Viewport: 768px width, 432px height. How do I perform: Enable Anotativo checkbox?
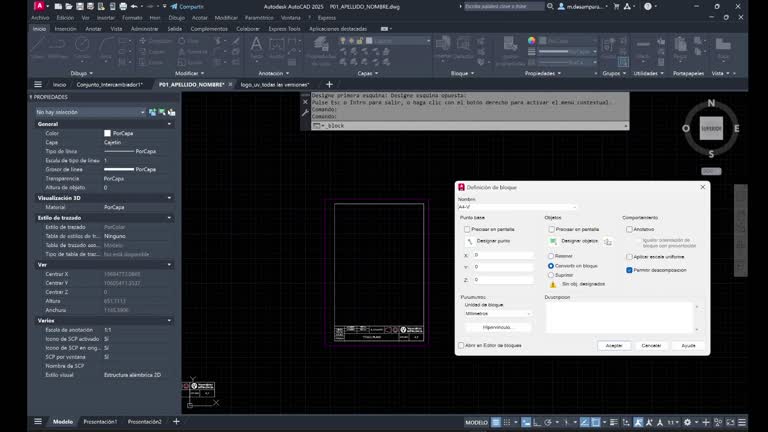[629, 229]
